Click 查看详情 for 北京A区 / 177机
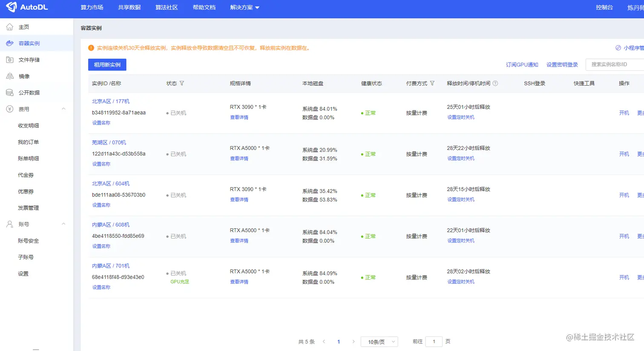The height and width of the screenshot is (351, 644). (x=239, y=117)
